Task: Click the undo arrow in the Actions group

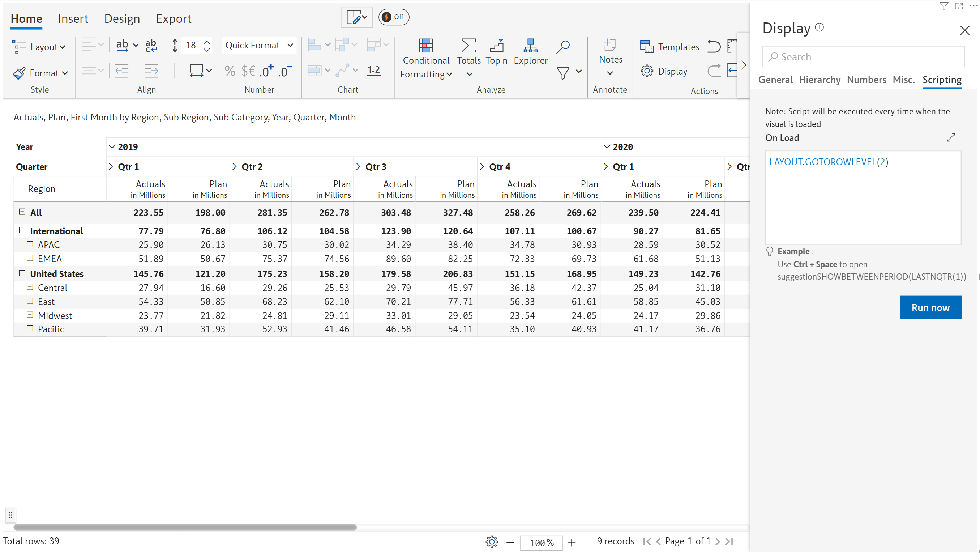Action: 714,46
